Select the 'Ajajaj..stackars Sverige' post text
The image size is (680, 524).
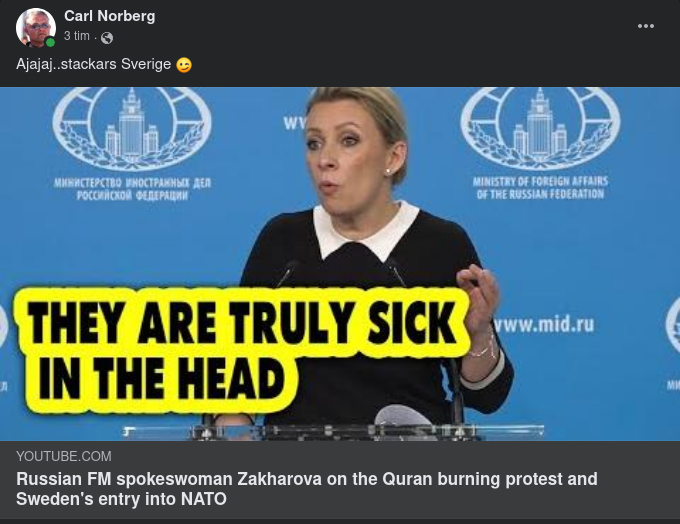pyautogui.click(x=94, y=64)
